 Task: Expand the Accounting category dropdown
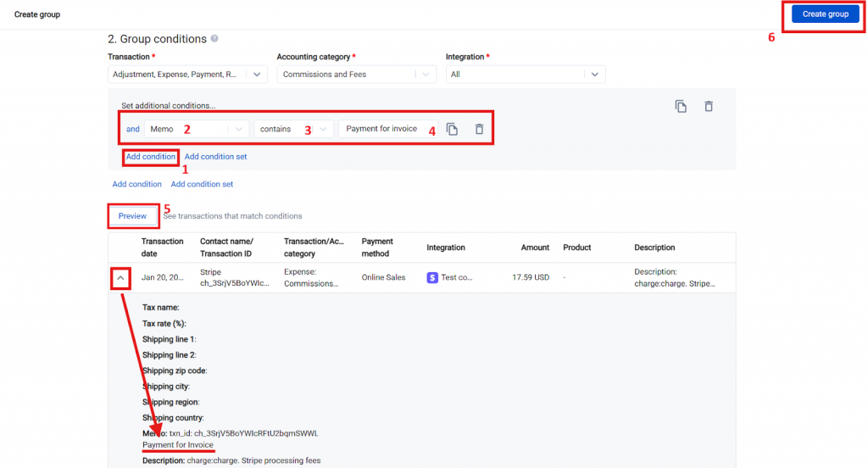[x=356, y=75]
